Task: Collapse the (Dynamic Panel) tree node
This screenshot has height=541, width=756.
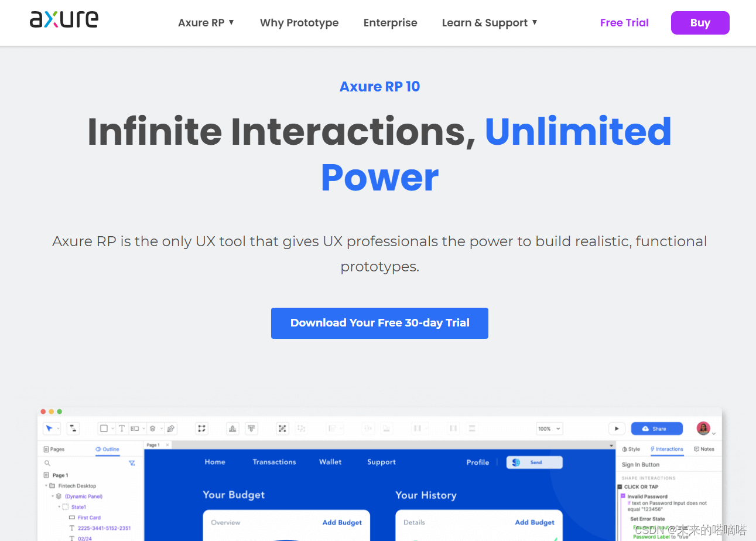Action: point(53,496)
